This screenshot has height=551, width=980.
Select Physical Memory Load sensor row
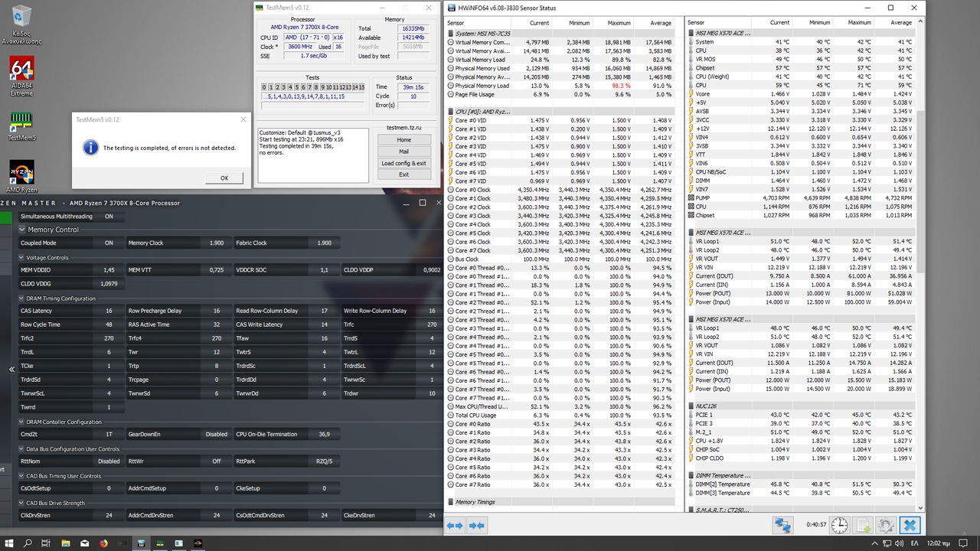(x=560, y=86)
